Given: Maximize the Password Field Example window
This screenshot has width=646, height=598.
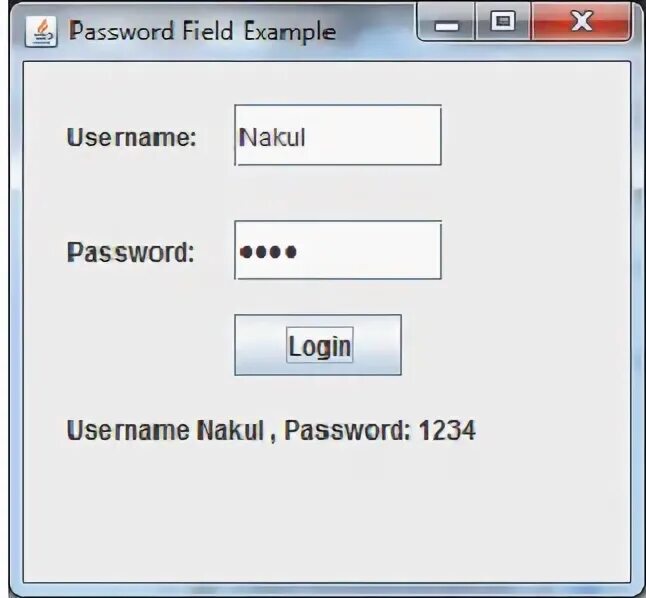Looking at the screenshot, I should click(x=503, y=21).
